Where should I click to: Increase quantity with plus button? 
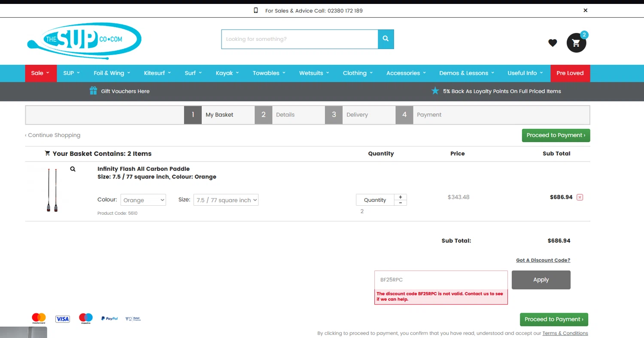(x=400, y=197)
